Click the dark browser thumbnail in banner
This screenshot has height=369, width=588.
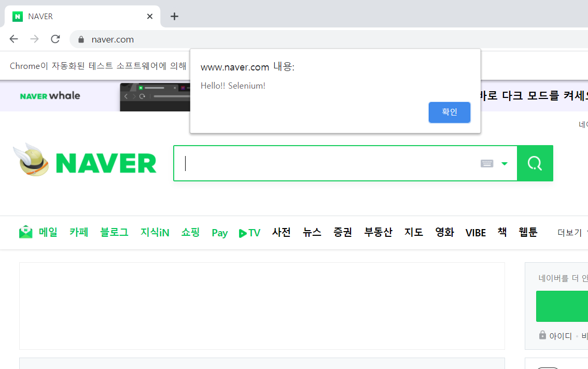[x=155, y=97]
